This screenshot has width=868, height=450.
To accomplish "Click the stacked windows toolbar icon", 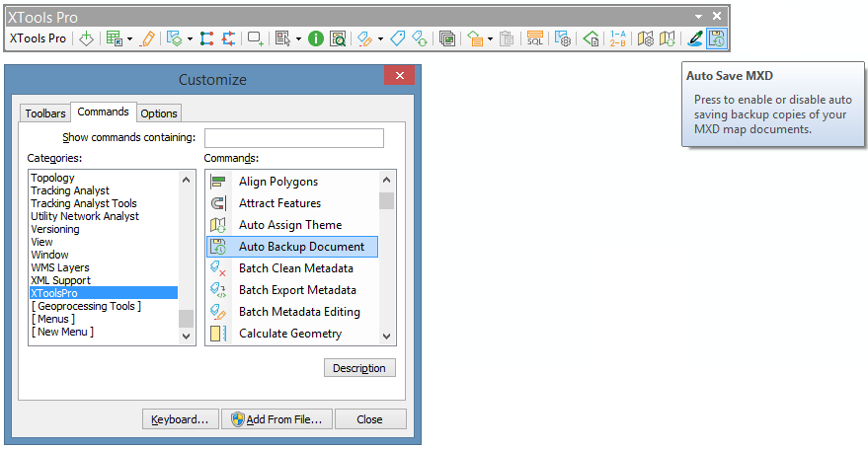I will click(x=446, y=38).
